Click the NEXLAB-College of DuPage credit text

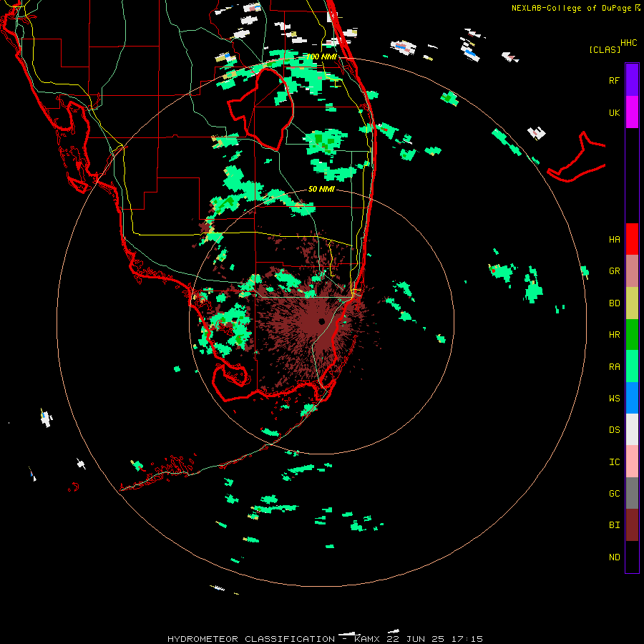tap(571, 8)
